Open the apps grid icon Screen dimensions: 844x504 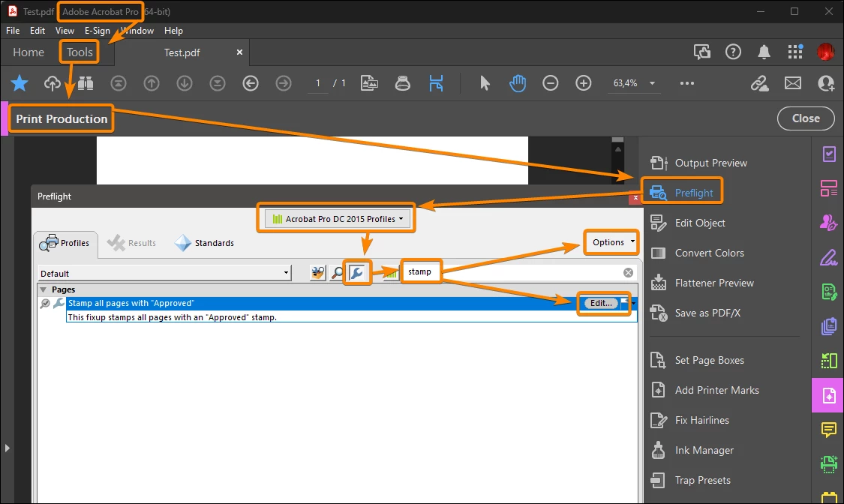coord(795,52)
